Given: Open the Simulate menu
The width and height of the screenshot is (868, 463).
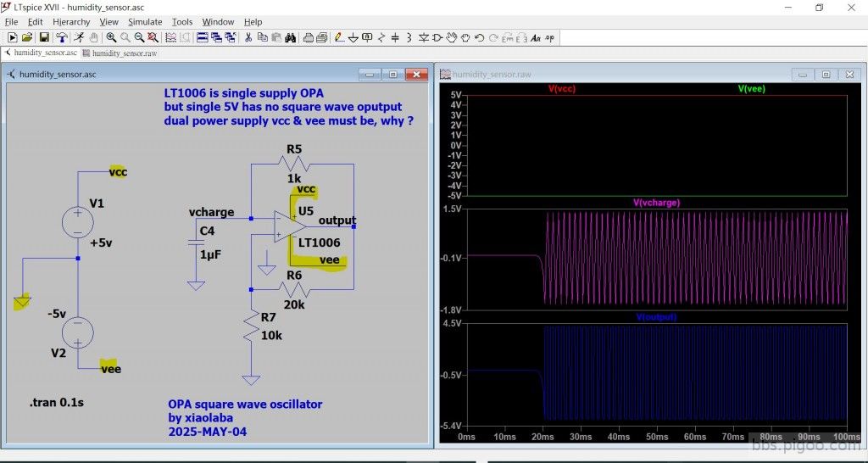Looking at the screenshot, I should pos(145,21).
